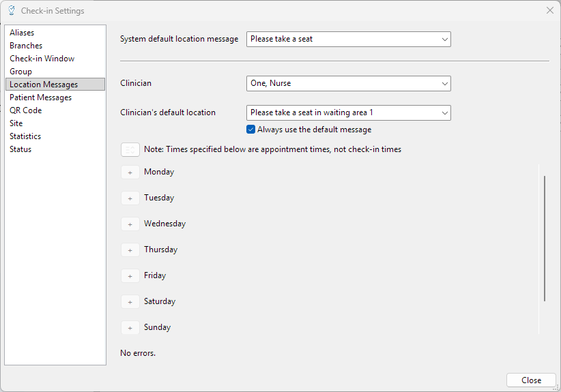The height and width of the screenshot is (392, 561).
Task: Expand the Clinician's default location dropdown
Action: point(348,112)
